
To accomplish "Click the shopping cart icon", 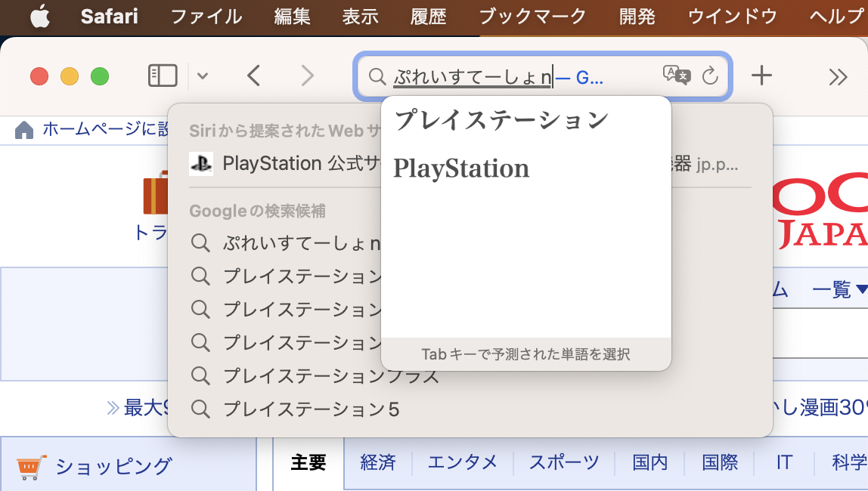I will (31, 467).
